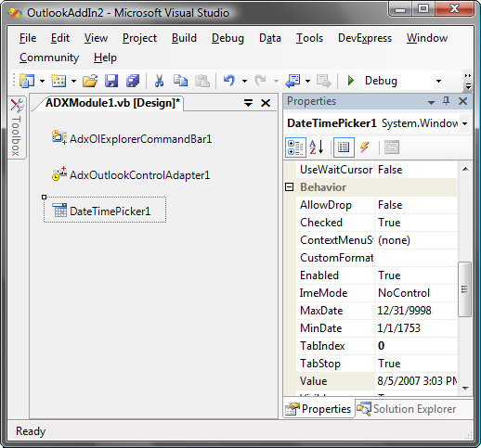The width and height of the screenshot is (481, 448).
Task: Open the Build menu
Action: click(184, 38)
